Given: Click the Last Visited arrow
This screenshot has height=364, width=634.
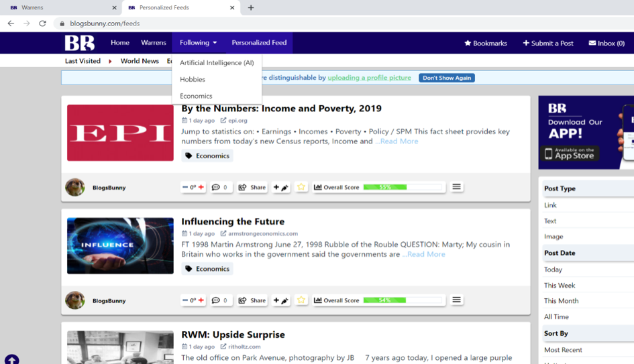Looking at the screenshot, I should (x=110, y=62).
